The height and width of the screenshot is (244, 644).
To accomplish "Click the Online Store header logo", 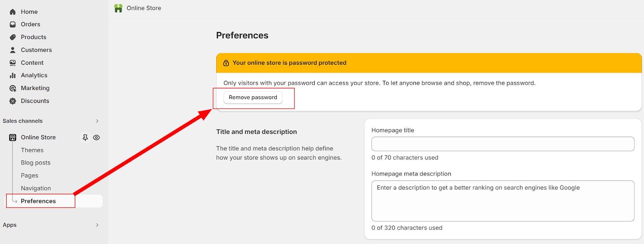I will (x=118, y=8).
